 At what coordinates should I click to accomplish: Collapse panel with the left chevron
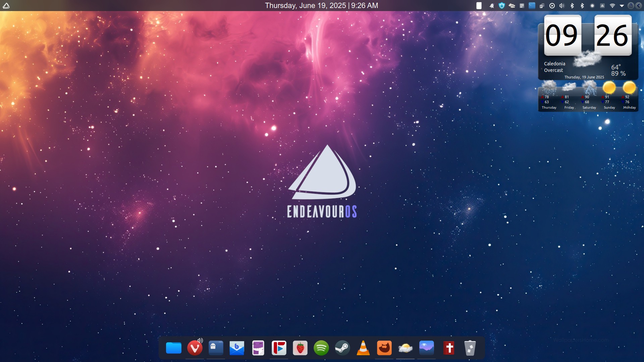click(639, 6)
